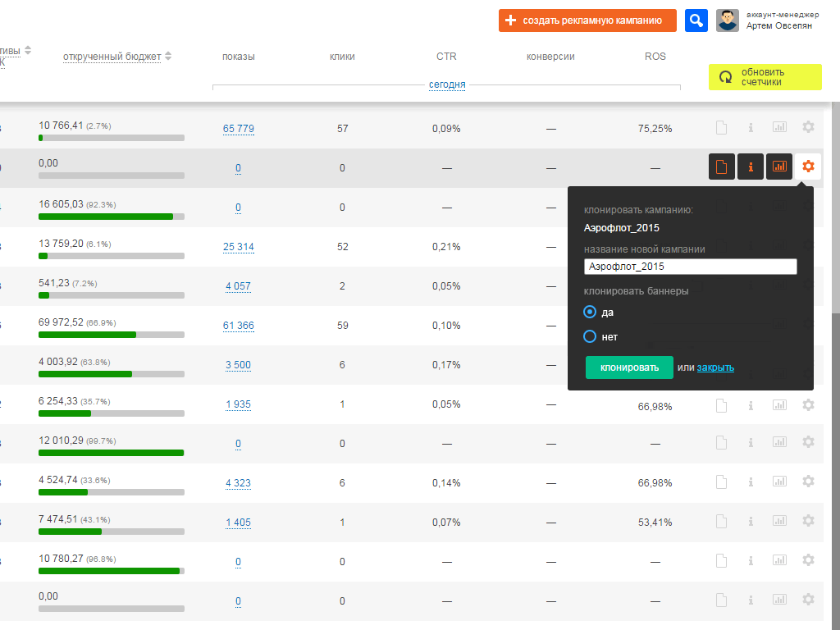Open the chart icon in the 53,41% ROS row

[x=779, y=521]
